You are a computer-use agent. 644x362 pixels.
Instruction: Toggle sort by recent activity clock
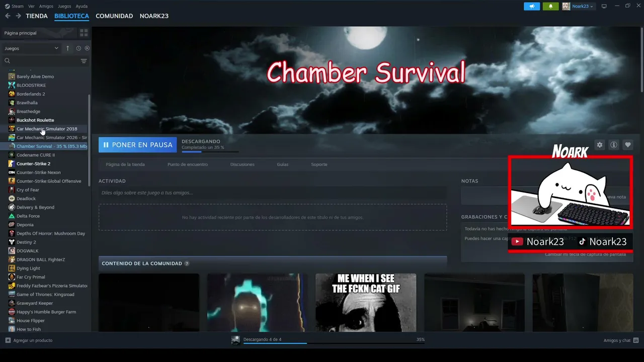(78, 48)
